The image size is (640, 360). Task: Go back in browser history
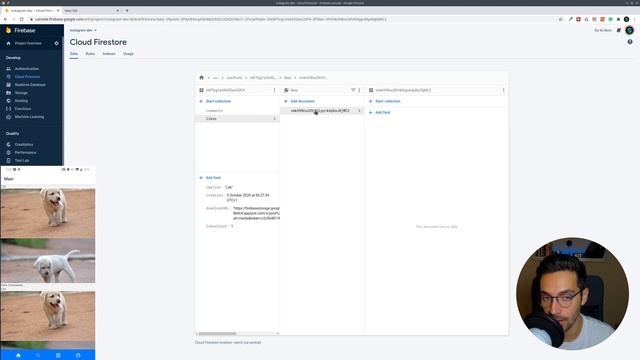(5, 19)
